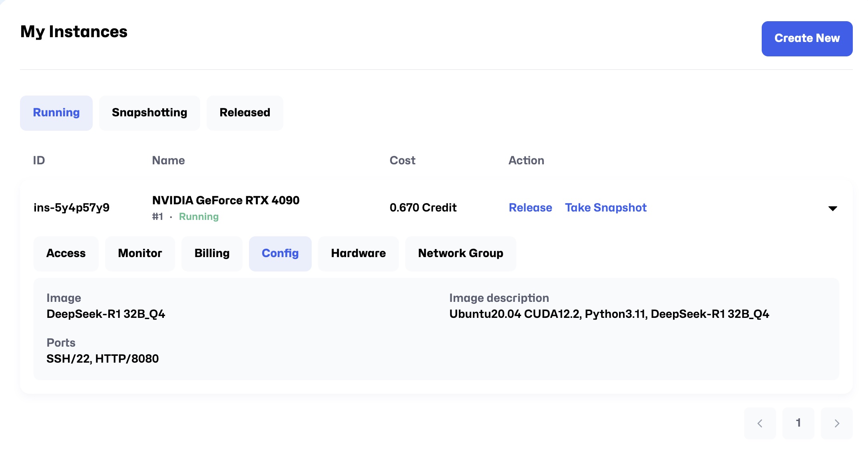Click the SSH/22, HTTP/8080 ports text
The width and height of the screenshot is (868, 451).
coord(103,359)
